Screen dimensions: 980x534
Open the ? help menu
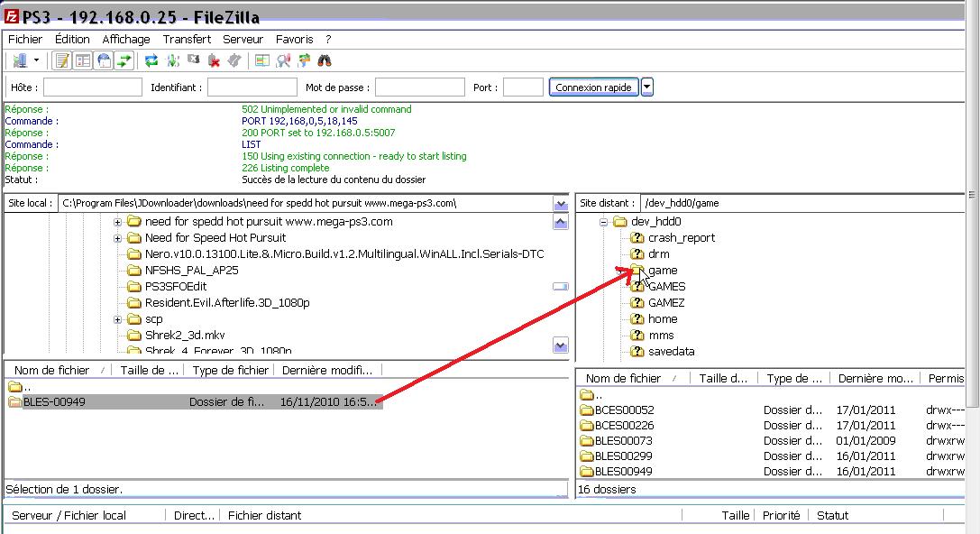click(x=328, y=39)
